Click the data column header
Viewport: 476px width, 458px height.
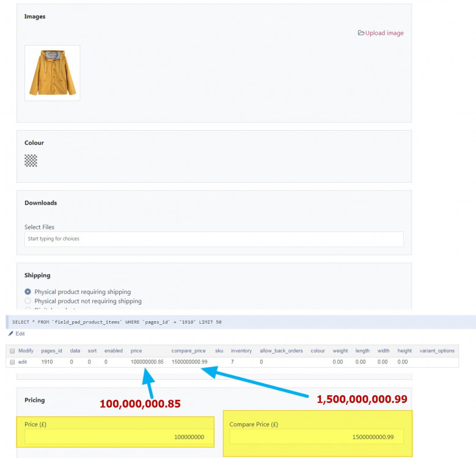click(x=75, y=351)
